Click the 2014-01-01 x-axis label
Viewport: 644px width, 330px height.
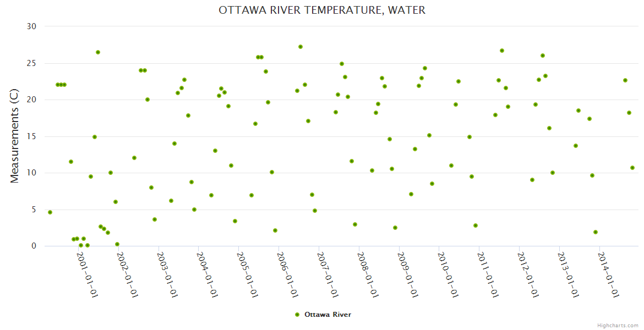[609, 274]
